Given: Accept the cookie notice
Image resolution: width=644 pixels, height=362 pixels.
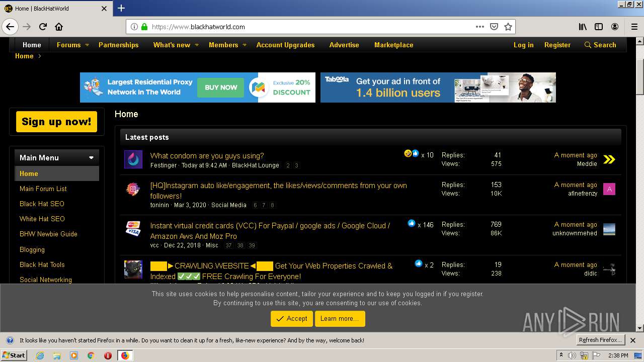Looking at the screenshot, I should 291,319.
